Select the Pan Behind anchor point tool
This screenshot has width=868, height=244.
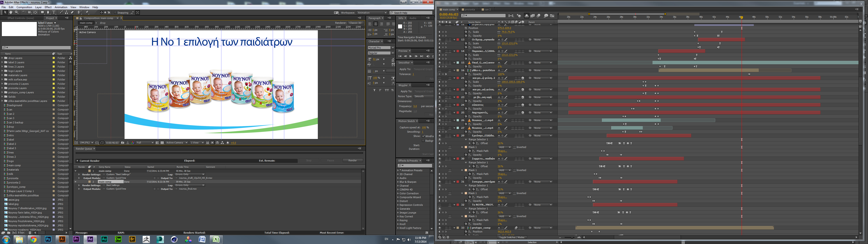click(x=35, y=12)
